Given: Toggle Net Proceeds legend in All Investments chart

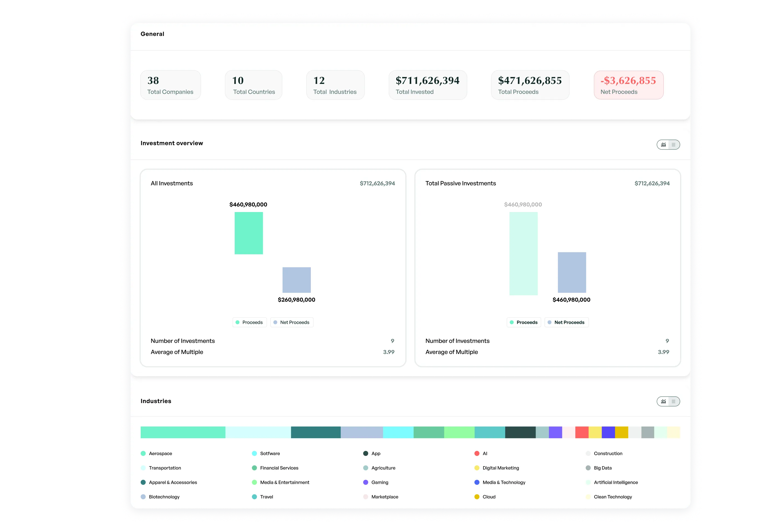Looking at the screenshot, I should (x=292, y=322).
